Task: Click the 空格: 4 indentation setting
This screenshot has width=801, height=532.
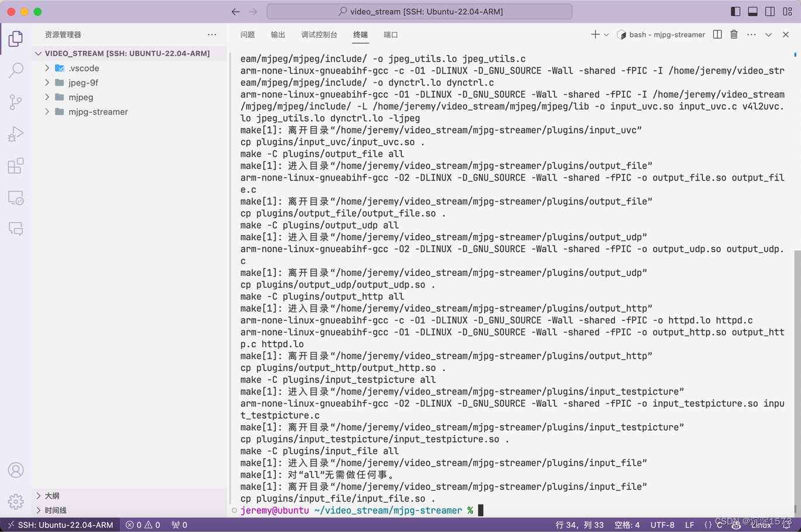Action: tap(627, 525)
